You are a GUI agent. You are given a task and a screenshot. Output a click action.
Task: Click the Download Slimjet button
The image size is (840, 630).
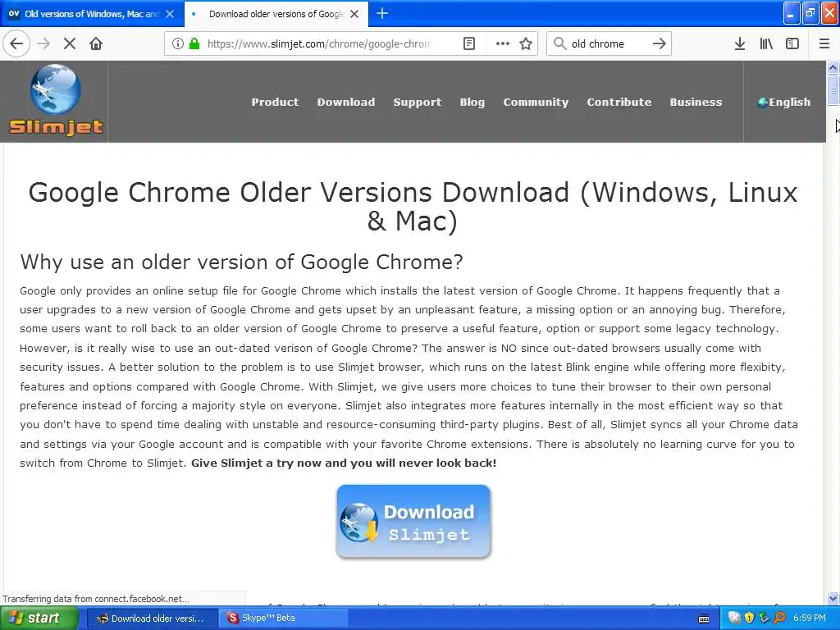pyautogui.click(x=413, y=522)
